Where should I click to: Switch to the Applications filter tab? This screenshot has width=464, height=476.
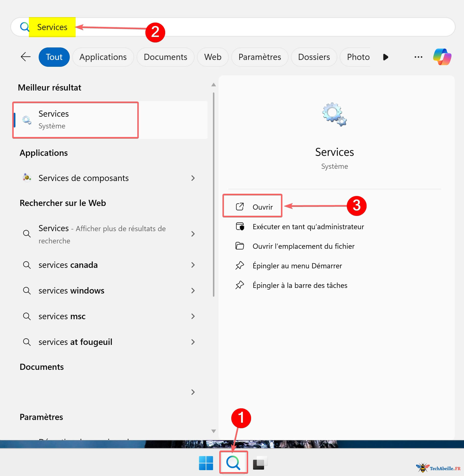click(x=103, y=57)
